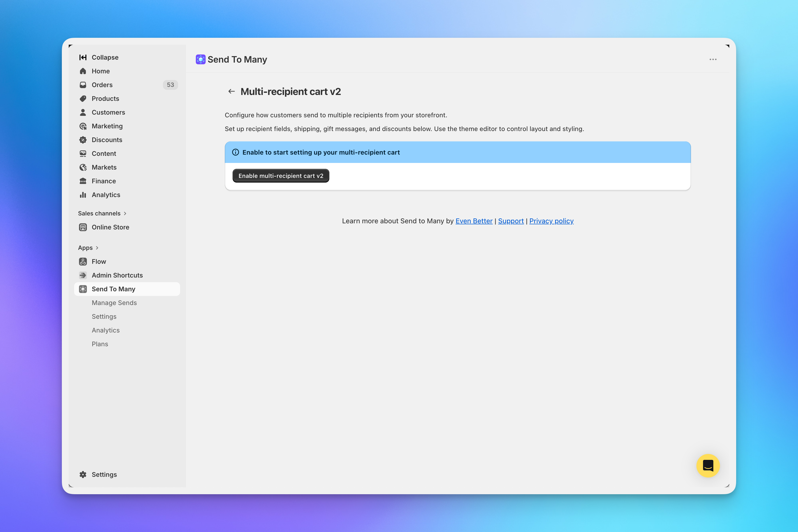The width and height of the screenshot is (798, 532).
Task: Open the Even Better link
Action: [474, 221]
